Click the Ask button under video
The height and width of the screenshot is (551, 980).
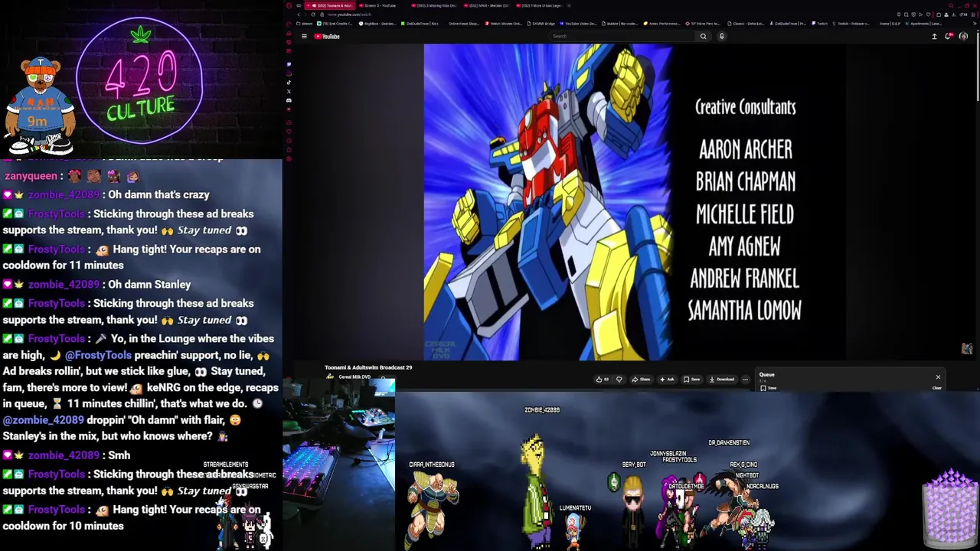(x=668, y=379)
